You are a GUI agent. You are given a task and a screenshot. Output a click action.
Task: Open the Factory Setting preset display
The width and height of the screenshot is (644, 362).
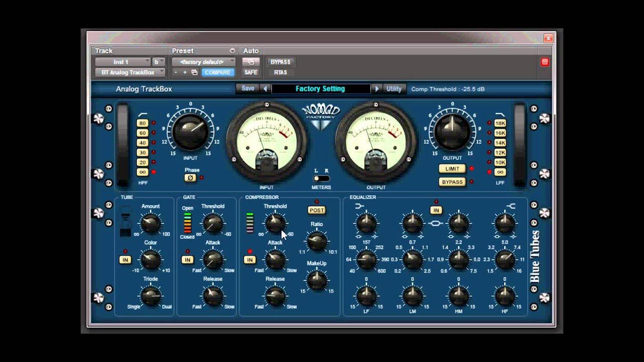point(320,89)
